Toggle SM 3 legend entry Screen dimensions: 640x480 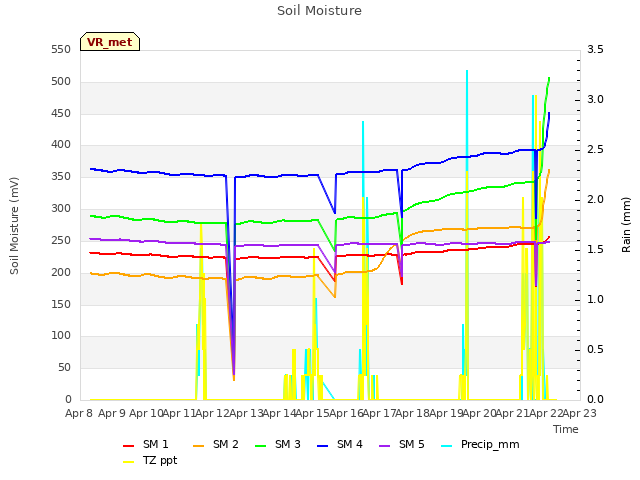pyautogui.click(x=278, y=444)
